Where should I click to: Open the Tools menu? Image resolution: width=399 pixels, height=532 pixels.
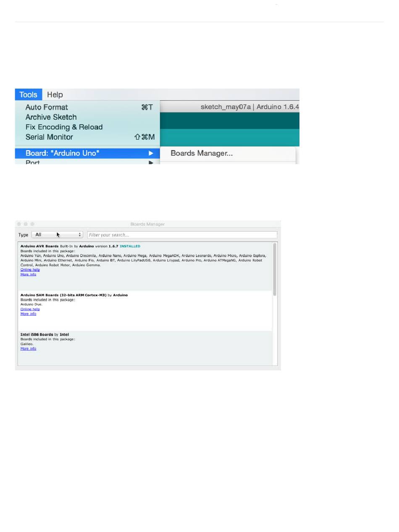(29, 94)
